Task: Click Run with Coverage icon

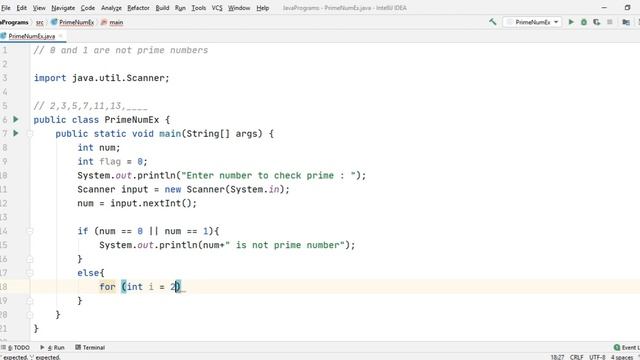Action: click(x=597, y=22)
